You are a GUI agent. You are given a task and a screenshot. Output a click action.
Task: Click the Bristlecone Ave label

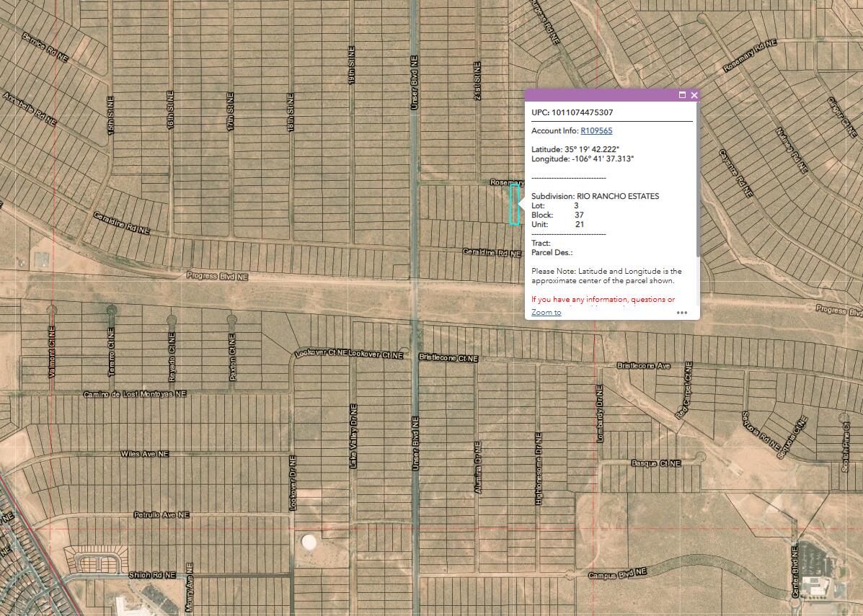643,366
